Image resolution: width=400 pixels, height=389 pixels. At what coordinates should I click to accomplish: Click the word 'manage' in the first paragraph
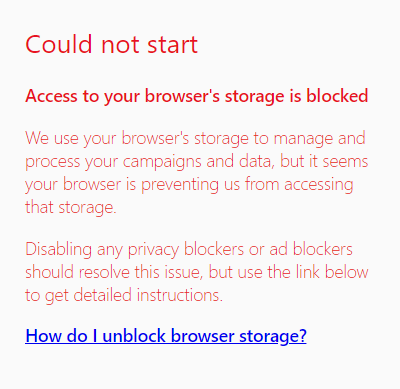303,139
